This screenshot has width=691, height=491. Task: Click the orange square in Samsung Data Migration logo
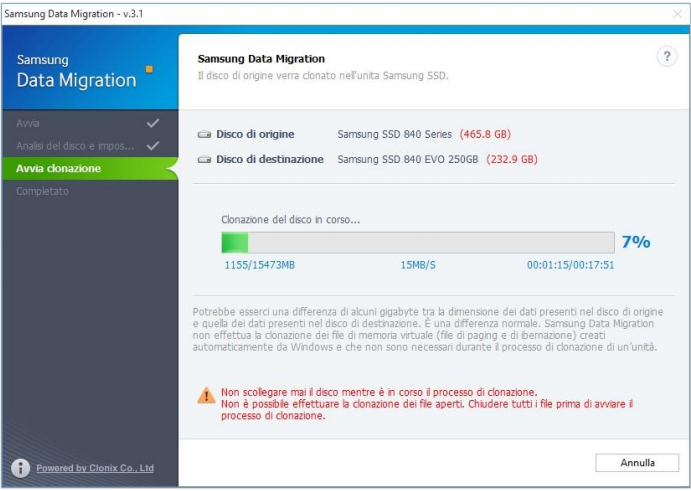point(149,69)
